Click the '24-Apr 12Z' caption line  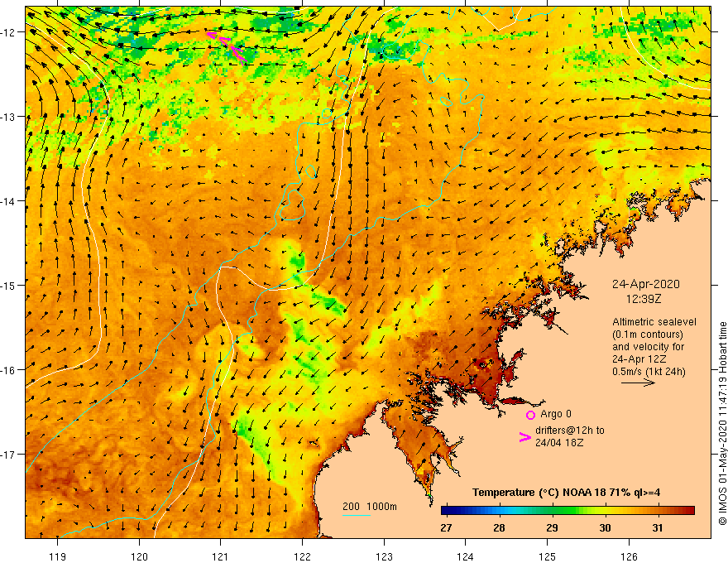[639, 359]
